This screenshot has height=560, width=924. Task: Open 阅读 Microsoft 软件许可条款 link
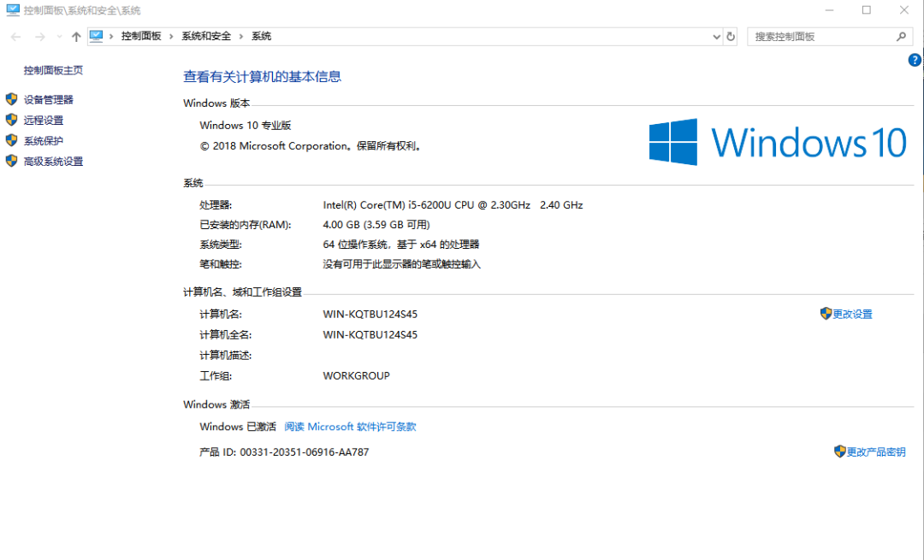coord(350,427)
